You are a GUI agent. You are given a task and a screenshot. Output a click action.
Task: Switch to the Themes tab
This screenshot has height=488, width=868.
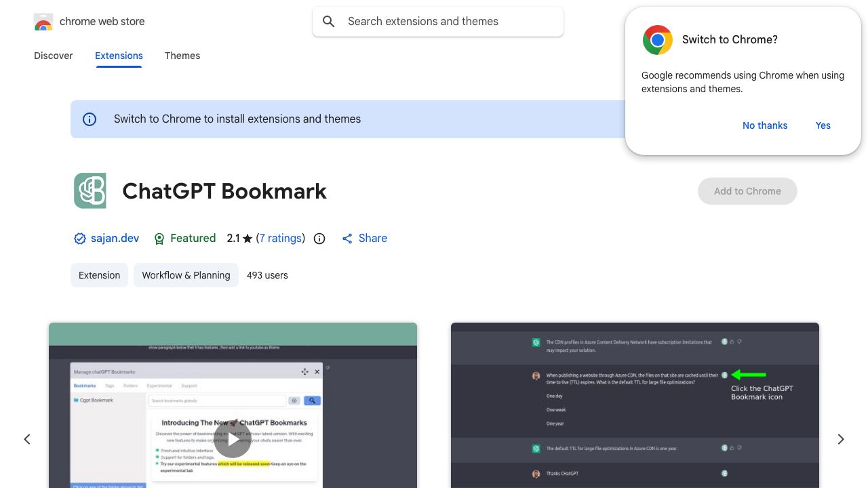(x=182, y=56)
